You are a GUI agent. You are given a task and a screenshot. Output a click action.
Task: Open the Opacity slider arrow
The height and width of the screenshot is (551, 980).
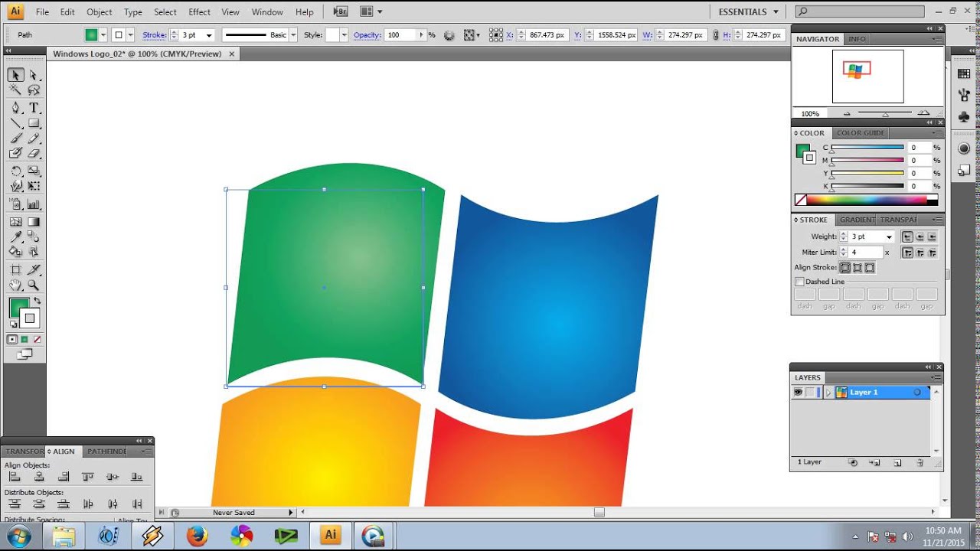click(x=420, y=35)
